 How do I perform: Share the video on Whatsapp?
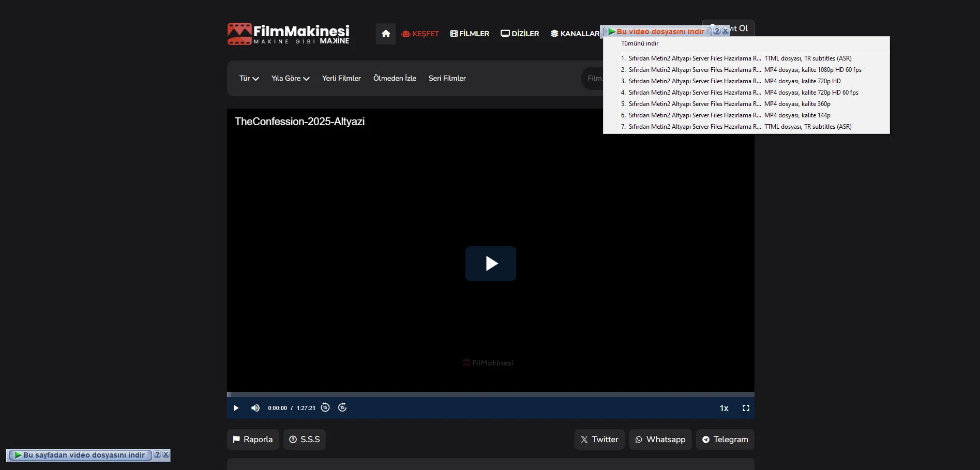tap(660, 439)
